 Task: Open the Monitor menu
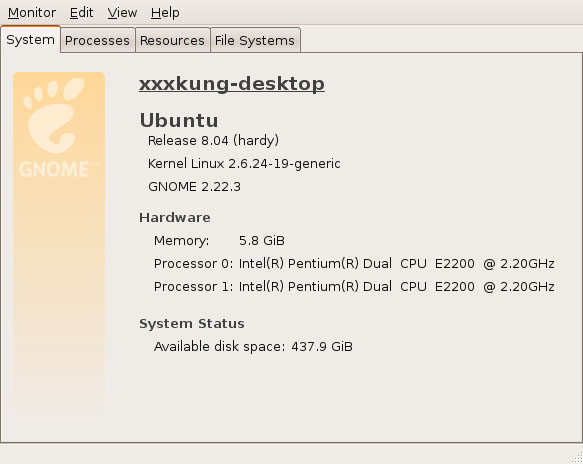[32, 13]
